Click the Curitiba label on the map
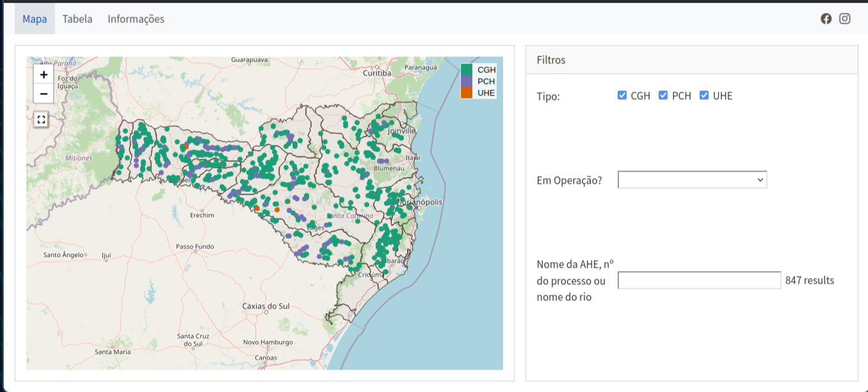This screenshot has width=868, height=392. [x=376, y=73]
